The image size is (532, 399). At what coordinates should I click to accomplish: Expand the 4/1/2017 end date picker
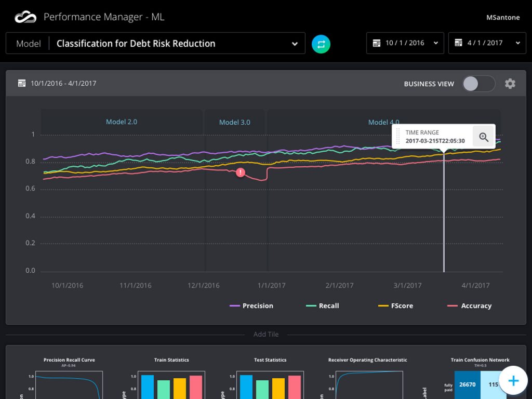[x=517, y=43]
